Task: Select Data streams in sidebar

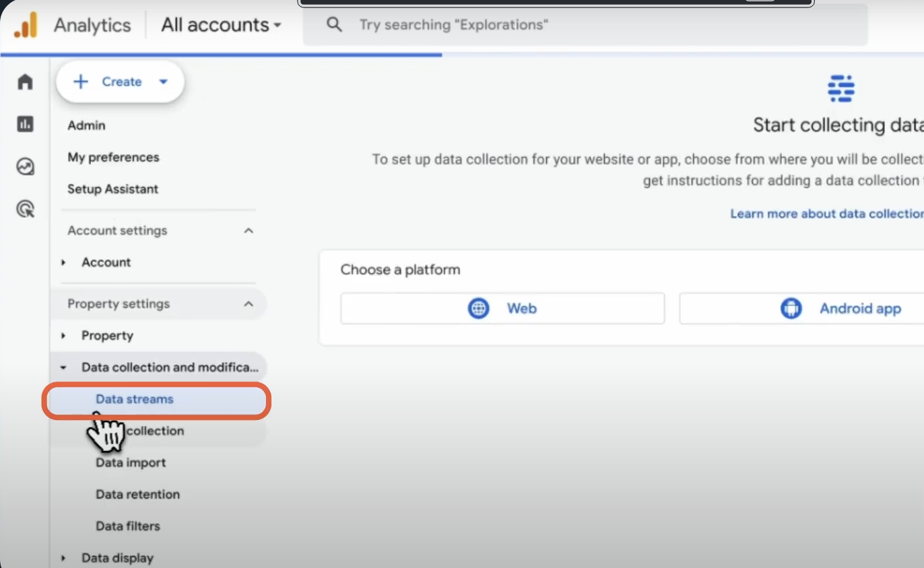Action: [158, 400]
